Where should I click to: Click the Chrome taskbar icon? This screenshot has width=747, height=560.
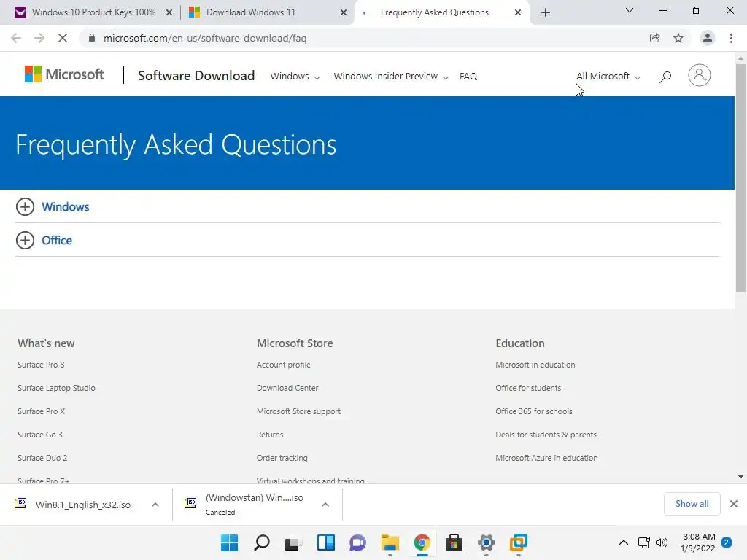pyautogui.click(x=422, y=542)
